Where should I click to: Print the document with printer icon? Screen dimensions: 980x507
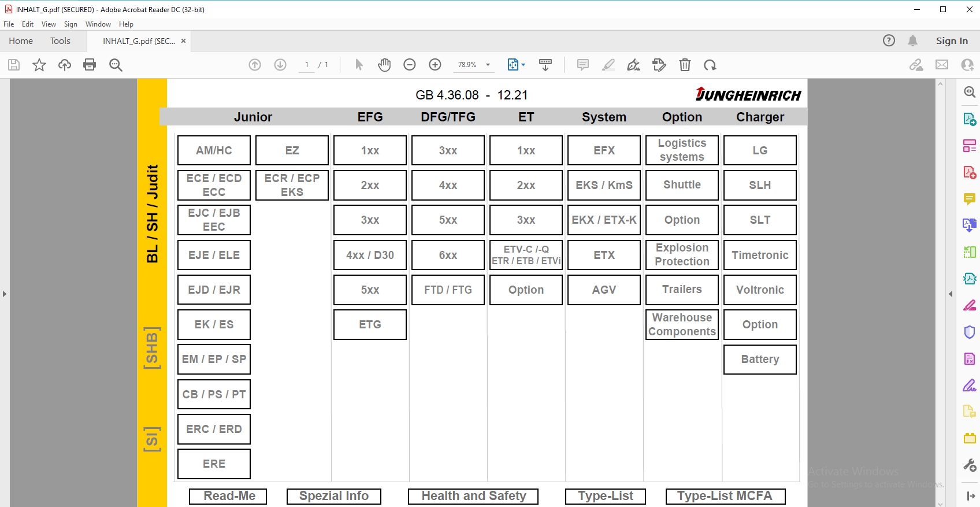(x=90, y=65)
